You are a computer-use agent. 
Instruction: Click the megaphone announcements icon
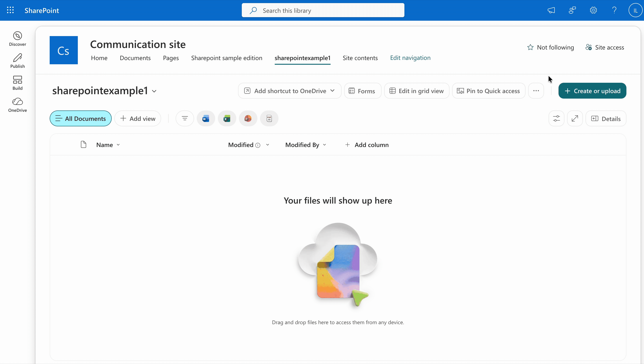click(x=551, y=10)
